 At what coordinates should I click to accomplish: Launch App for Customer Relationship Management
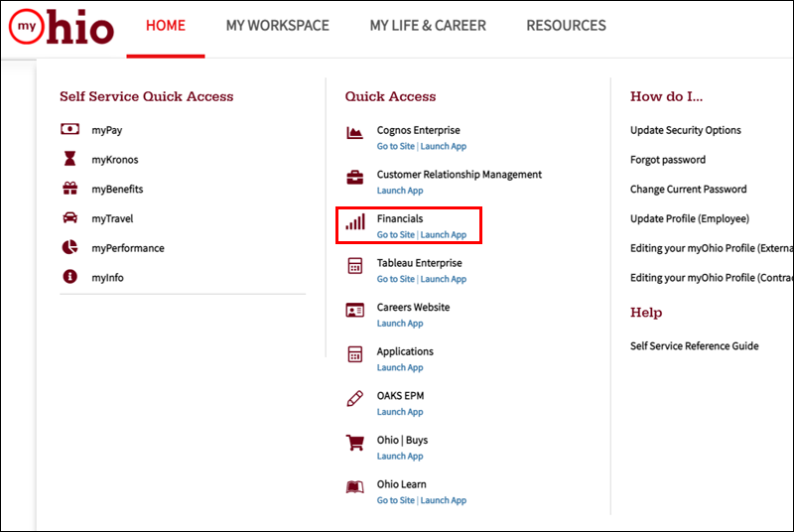[x=400, y=191]
